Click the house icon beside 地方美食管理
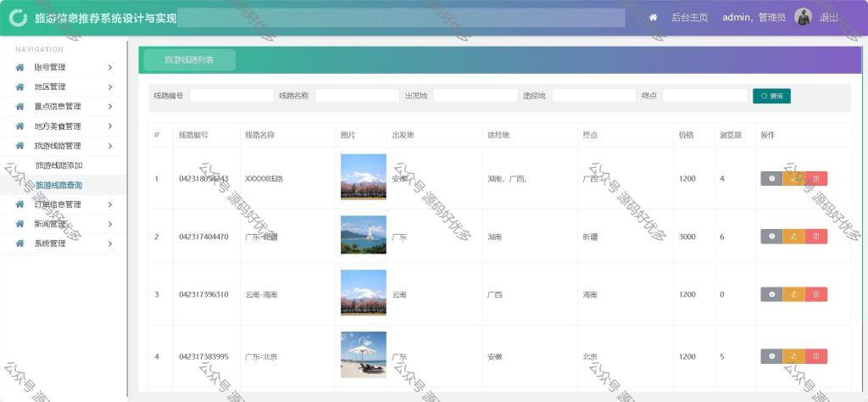 coord(20,126)
